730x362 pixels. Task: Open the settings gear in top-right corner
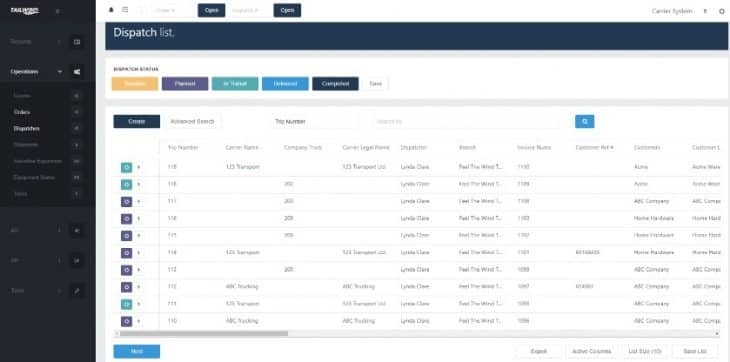(722, 11)
